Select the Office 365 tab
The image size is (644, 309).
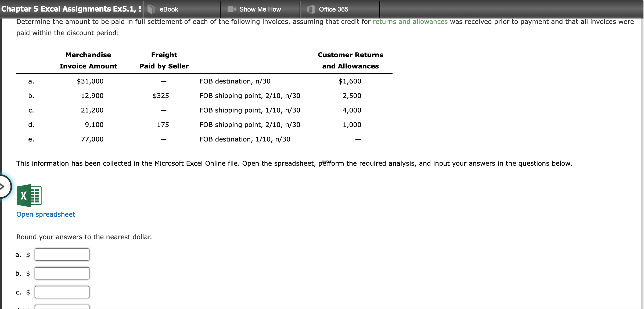click(333, 9)
